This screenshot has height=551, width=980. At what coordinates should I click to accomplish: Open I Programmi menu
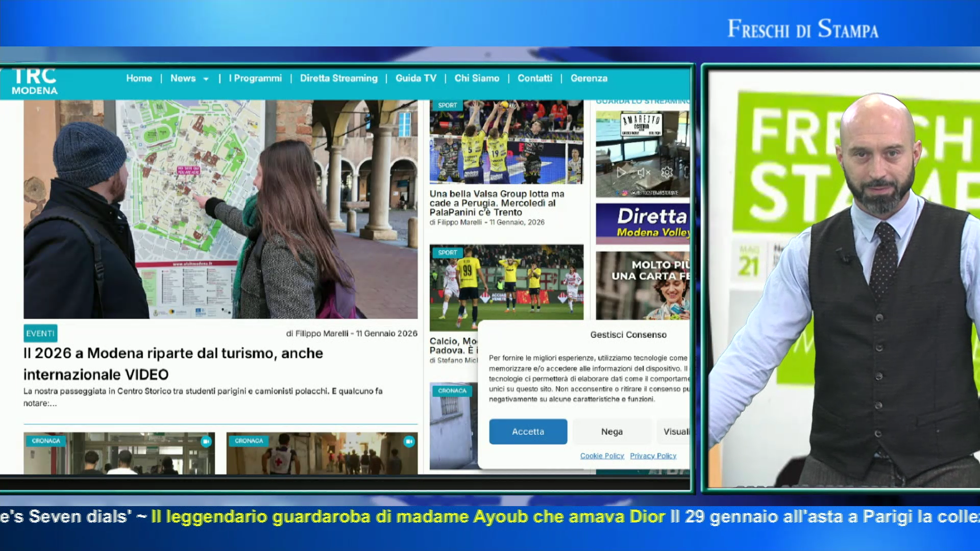[x=255, y=78]
